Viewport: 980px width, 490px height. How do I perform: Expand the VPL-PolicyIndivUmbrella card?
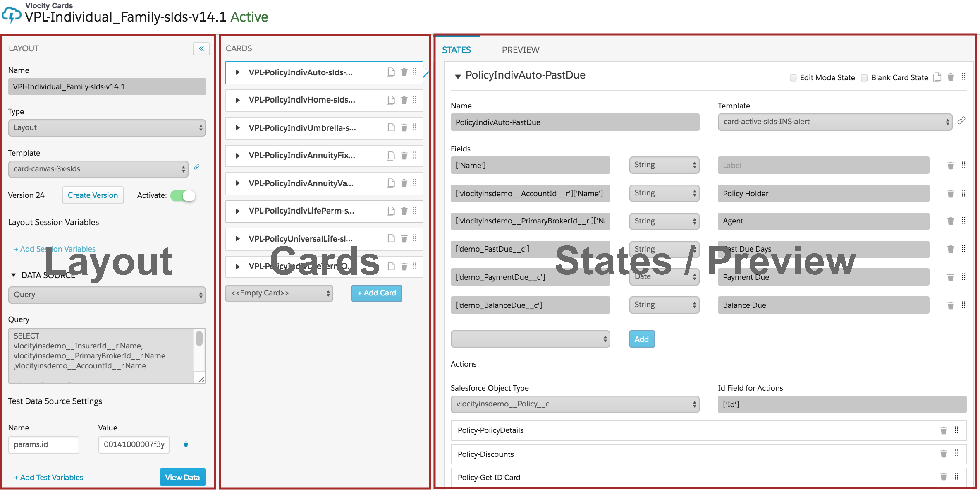(238, 127)
